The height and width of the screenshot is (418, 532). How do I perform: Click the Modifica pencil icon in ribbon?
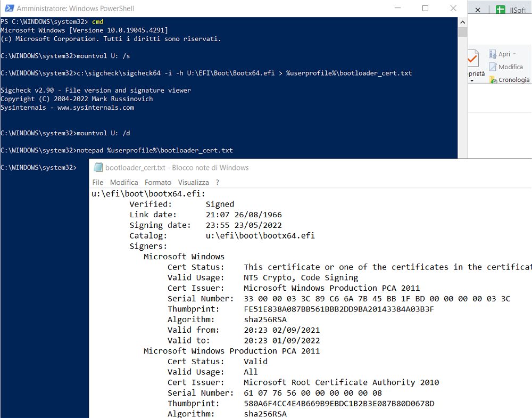493,67
